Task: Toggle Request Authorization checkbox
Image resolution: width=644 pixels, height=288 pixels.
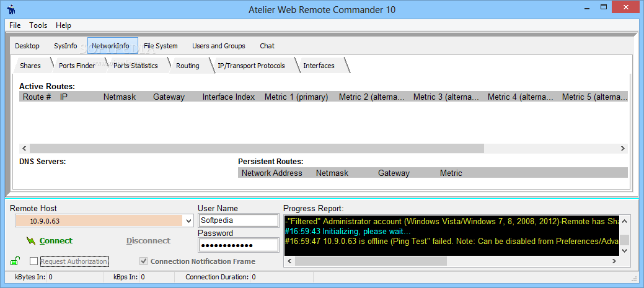Action: [33, 261]
